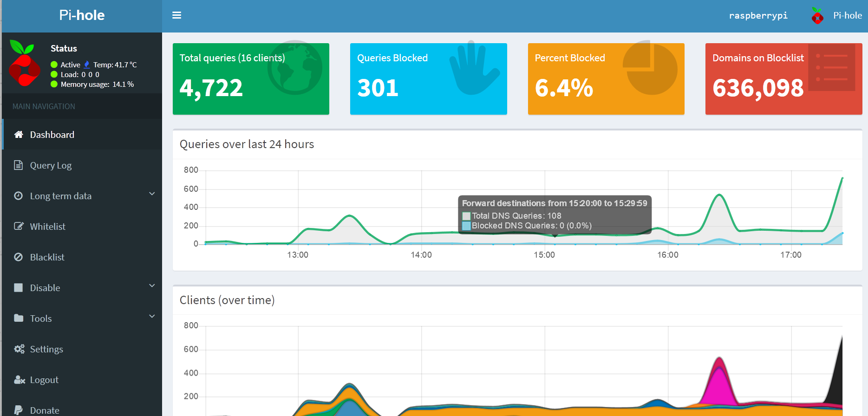
Task: Click the Pi-hole raspberry logo in sidebar
Action: pos(24,63)
